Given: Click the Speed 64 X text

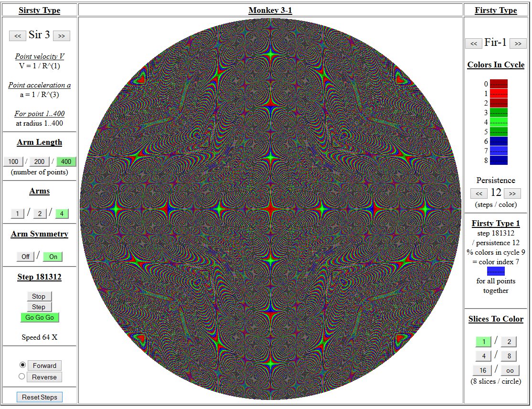Looking at the screenshot, I should coord(39,337).
